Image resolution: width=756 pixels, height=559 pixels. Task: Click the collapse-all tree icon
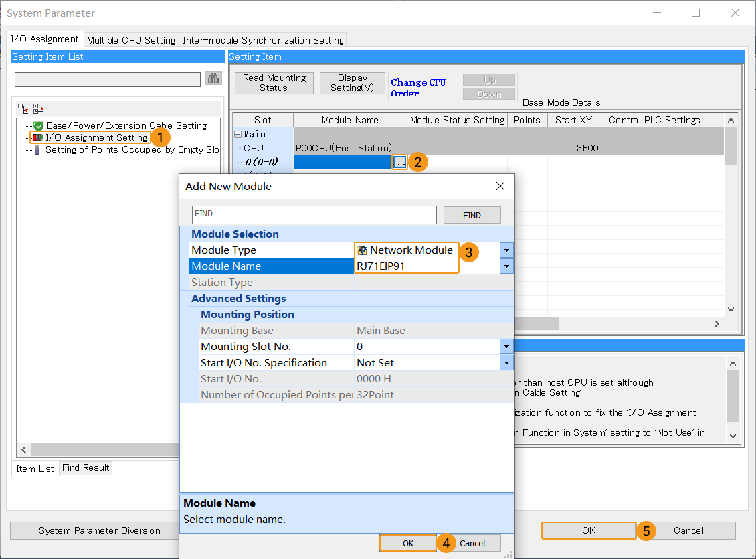click(x=38, y=108)
